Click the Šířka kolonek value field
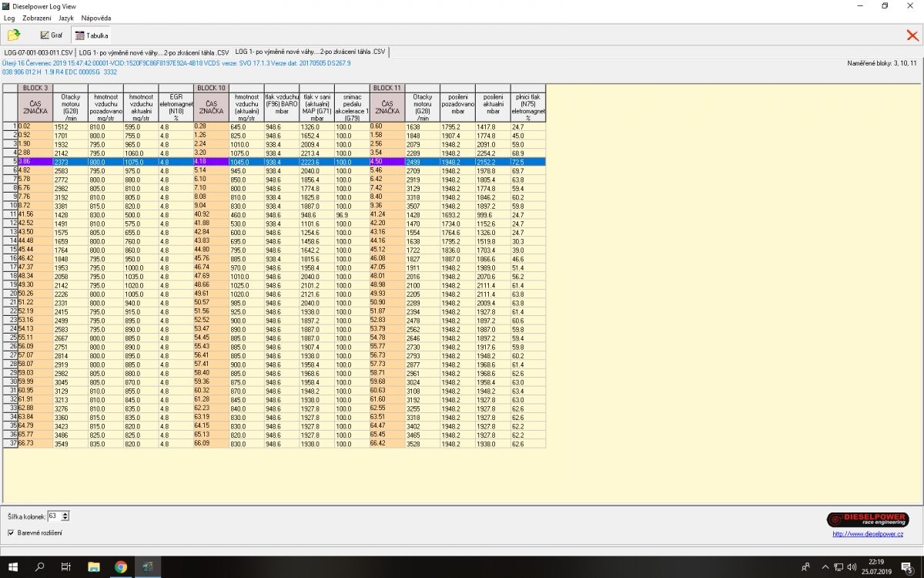The height and width of the screenshot is (578, 924). (53, 516)
